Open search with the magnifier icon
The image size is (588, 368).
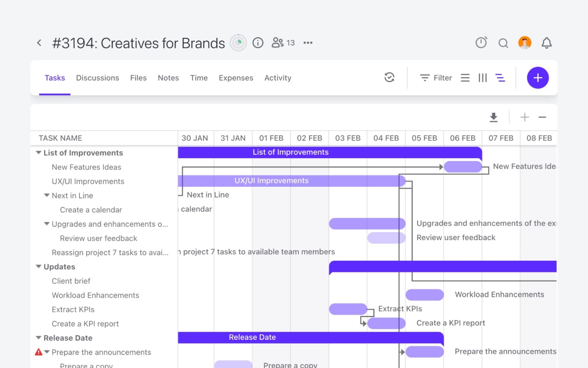(503, 42)
